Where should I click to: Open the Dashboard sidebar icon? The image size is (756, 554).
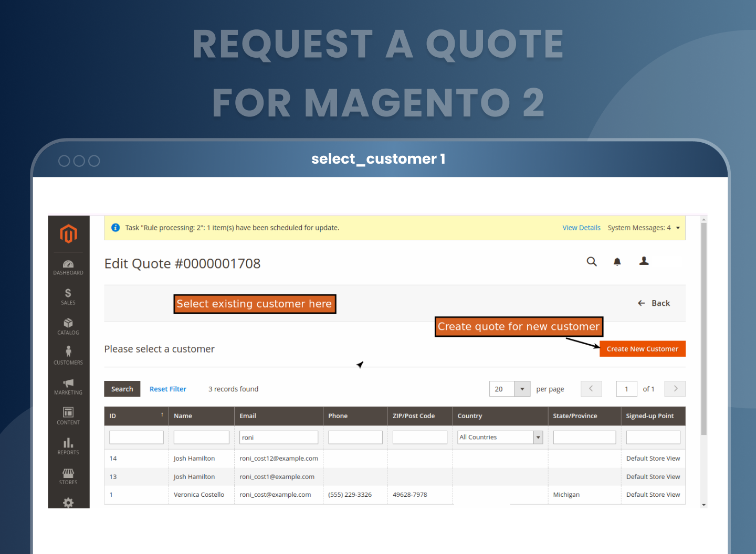[x=68, y=267]
